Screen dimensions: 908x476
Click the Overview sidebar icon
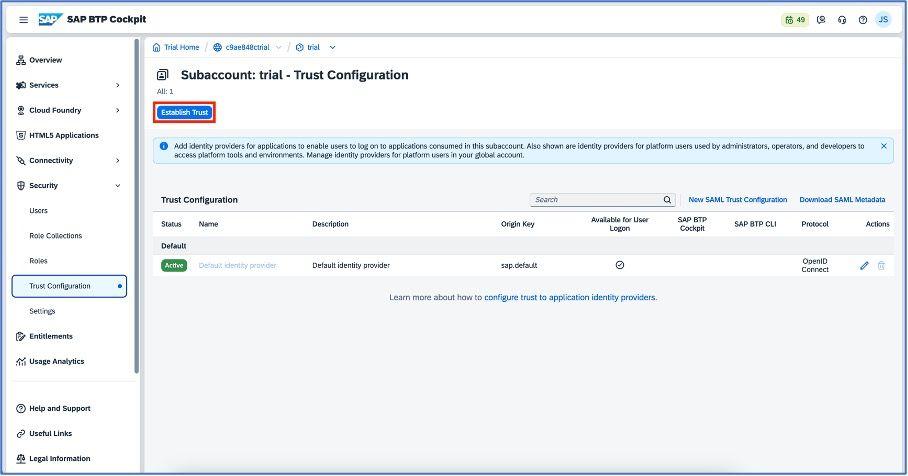(x=21, y=60)
